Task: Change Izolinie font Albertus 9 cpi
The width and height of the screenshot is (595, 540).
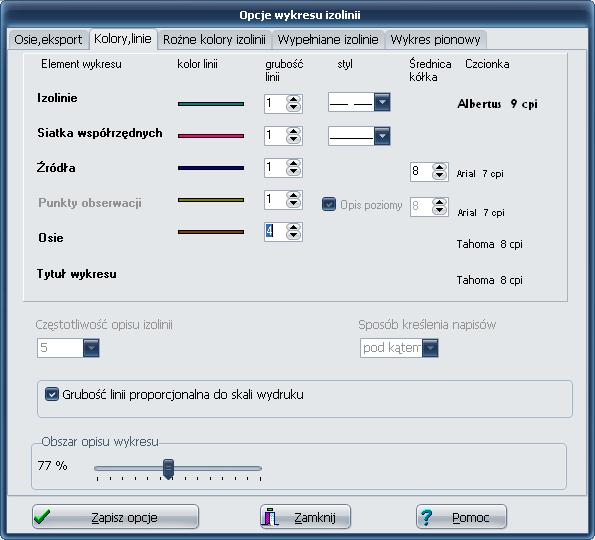Action: coord(497,104)
